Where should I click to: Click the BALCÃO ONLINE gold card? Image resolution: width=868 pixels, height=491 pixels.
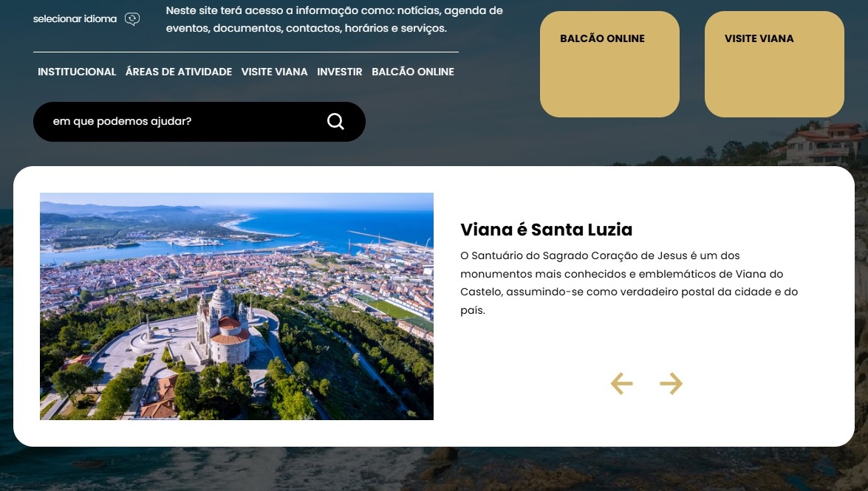click(609, 64)
